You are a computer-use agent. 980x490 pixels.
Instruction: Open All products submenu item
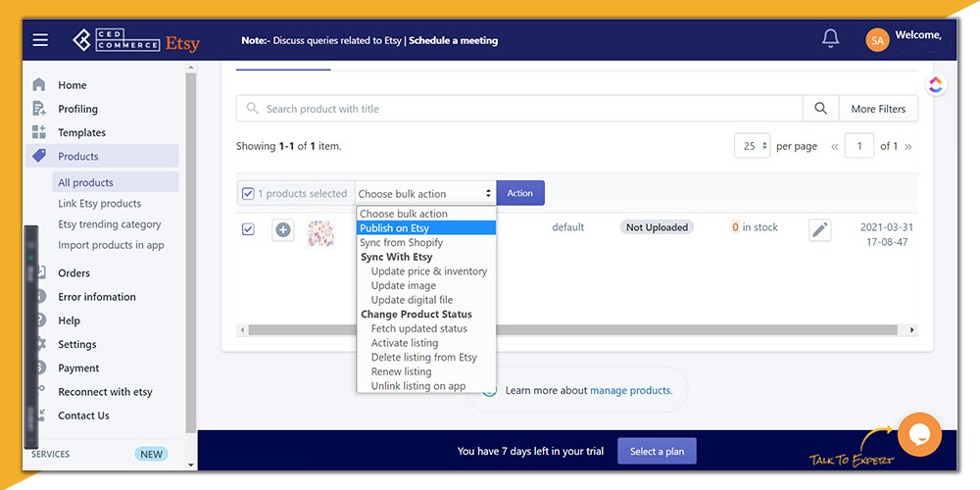click(x=115, y=182)
